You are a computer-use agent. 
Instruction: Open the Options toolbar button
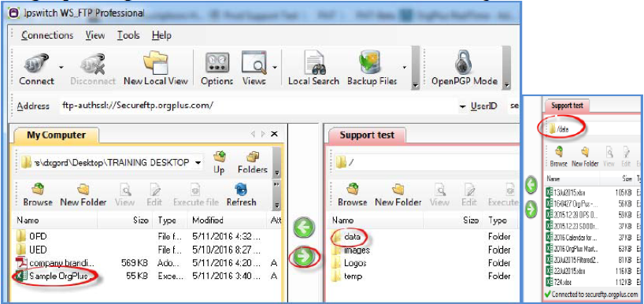pyautogui.click(x=217, y=69)
